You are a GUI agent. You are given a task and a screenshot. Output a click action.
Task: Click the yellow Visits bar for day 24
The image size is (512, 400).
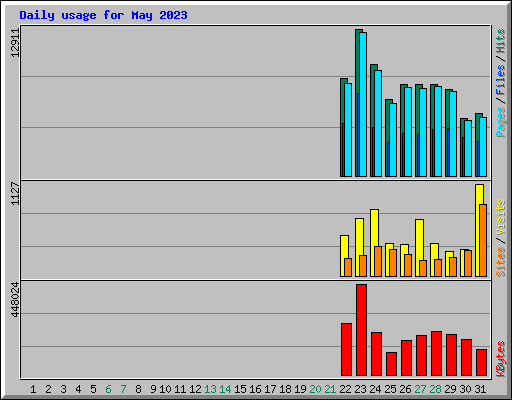373,243
